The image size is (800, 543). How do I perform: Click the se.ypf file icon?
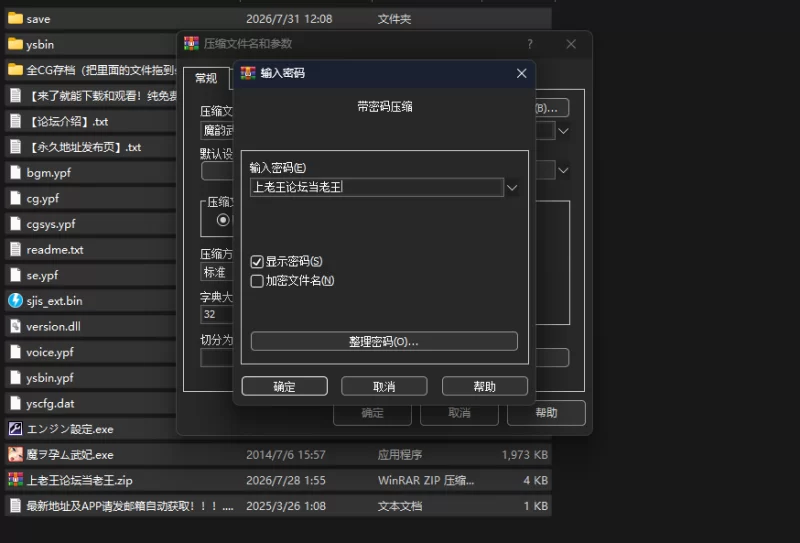15,275
